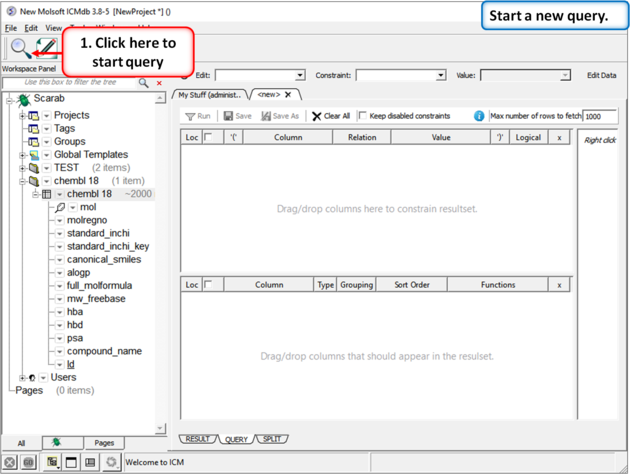Toggle checkbox in resultset table Loc header

tap(209, 285)
